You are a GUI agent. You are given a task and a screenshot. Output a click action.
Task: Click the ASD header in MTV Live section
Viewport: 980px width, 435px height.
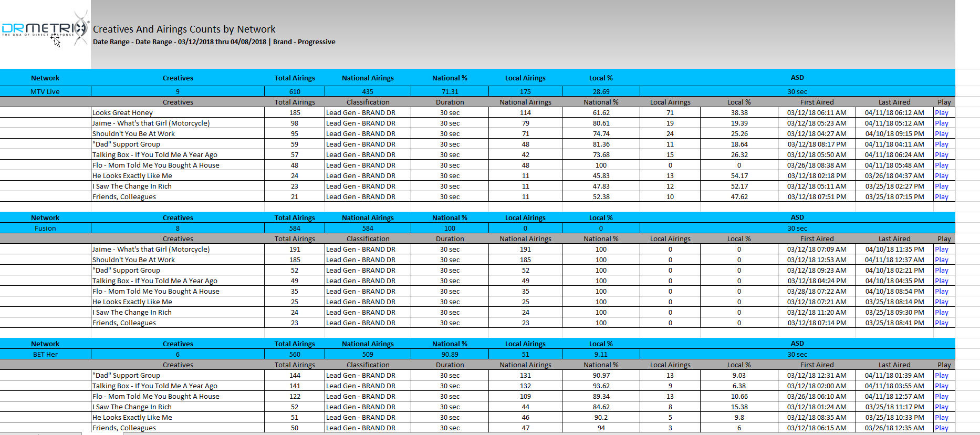point(797,78)
